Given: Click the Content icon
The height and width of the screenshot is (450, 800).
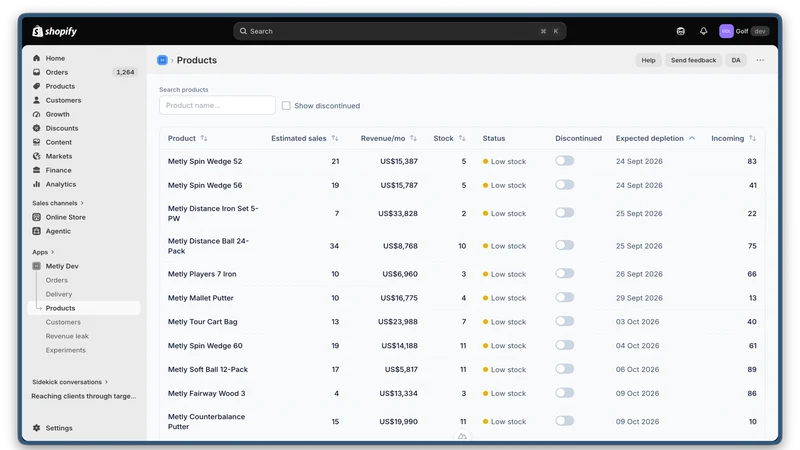Looking at the screenshot, I should pos(36,142).
